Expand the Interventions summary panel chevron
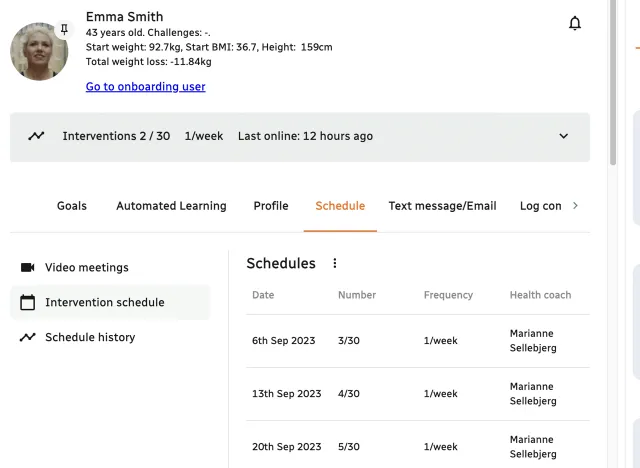640x468 pixels. tap(563, 136)
